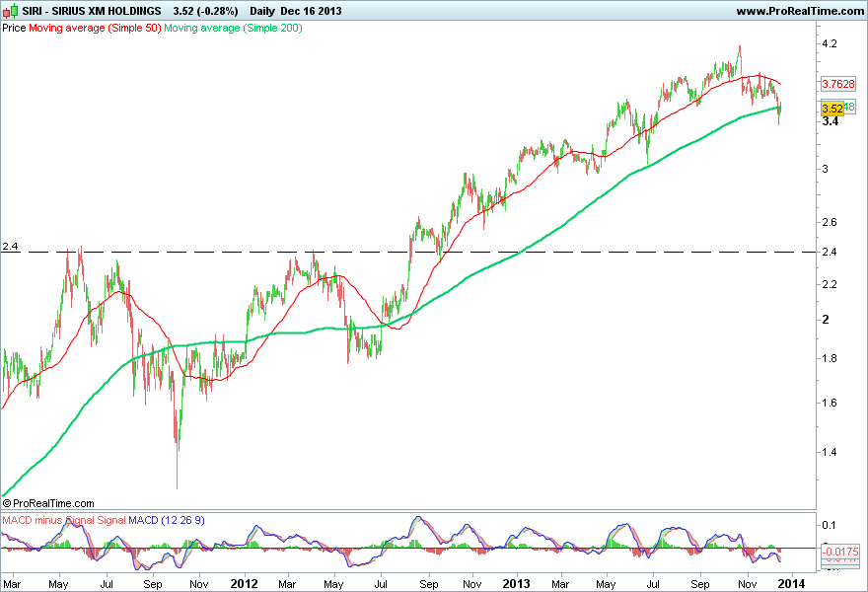
Task: Click the candlestick chart icon beside SIRI
Action: click(11, 11)
